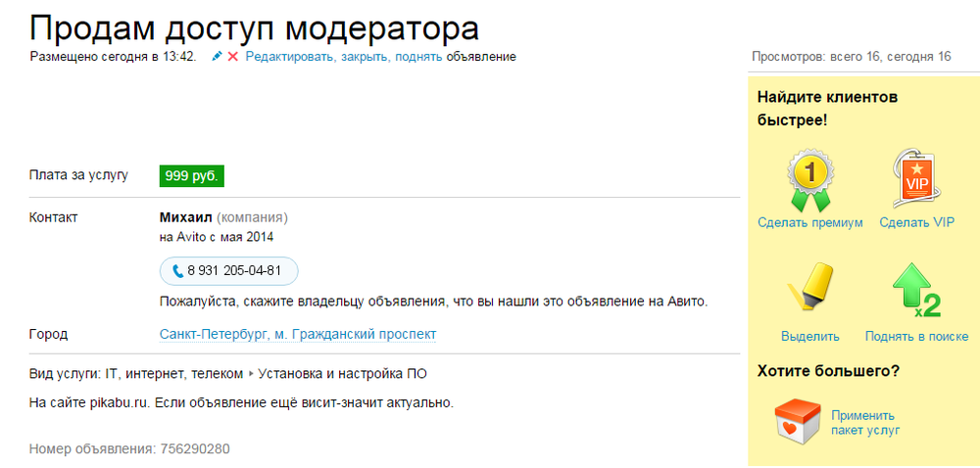The height and width of the screenshot is (468, 980).
Task: Click the green x2 arrow icon
Action: pos(917,290)
